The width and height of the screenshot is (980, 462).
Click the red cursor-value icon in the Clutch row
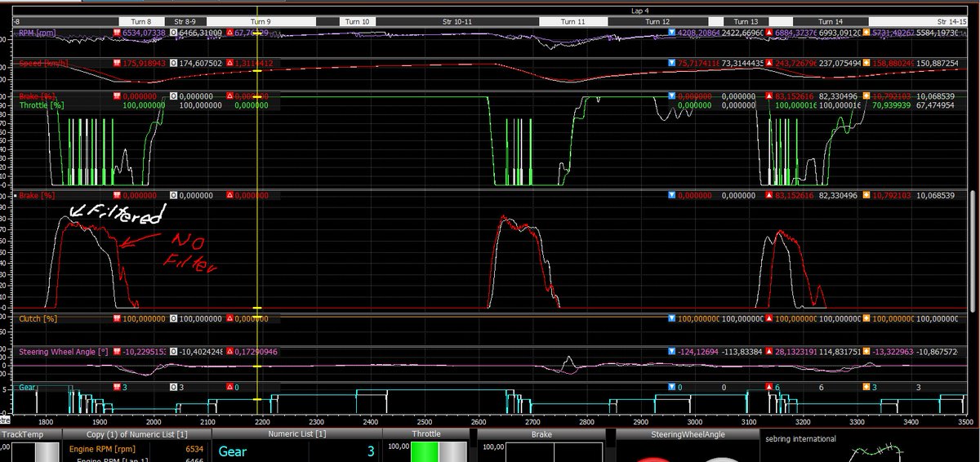(116, 318)
